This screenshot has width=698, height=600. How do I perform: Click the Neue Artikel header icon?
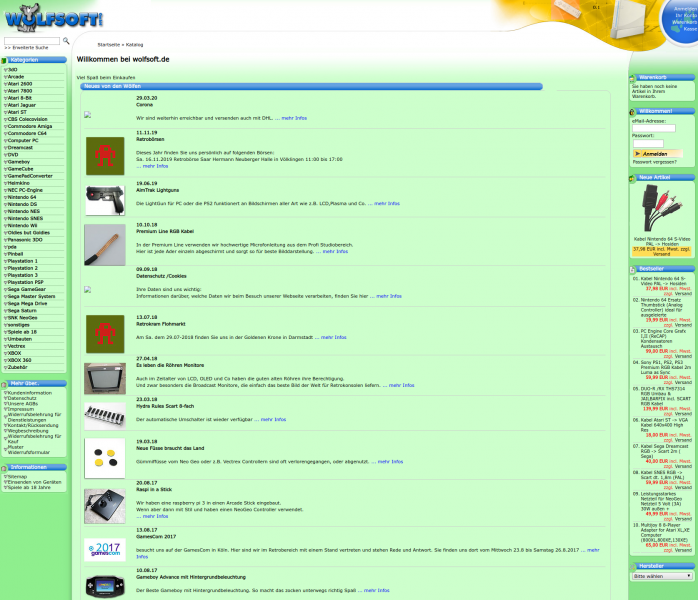click(x=632, y=178)
